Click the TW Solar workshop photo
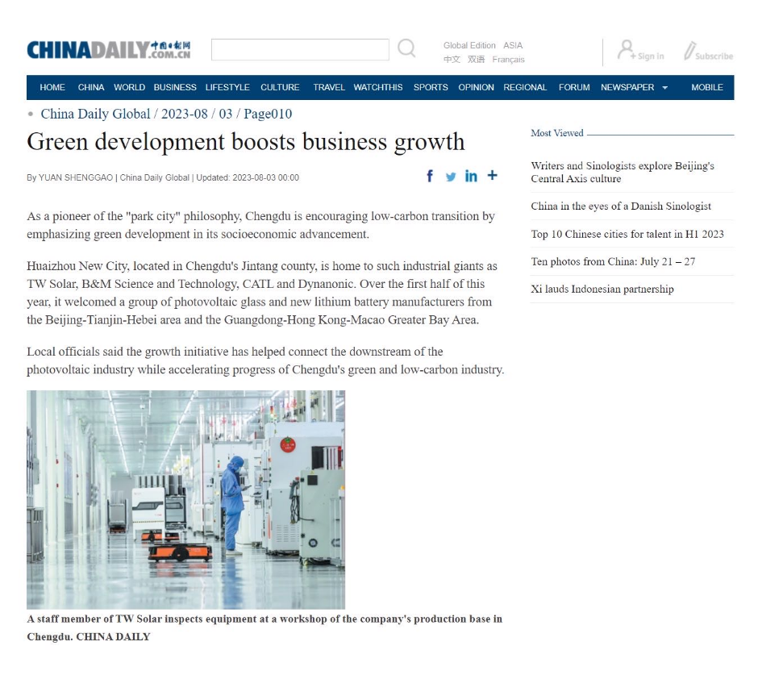 [x=185, y=499]
